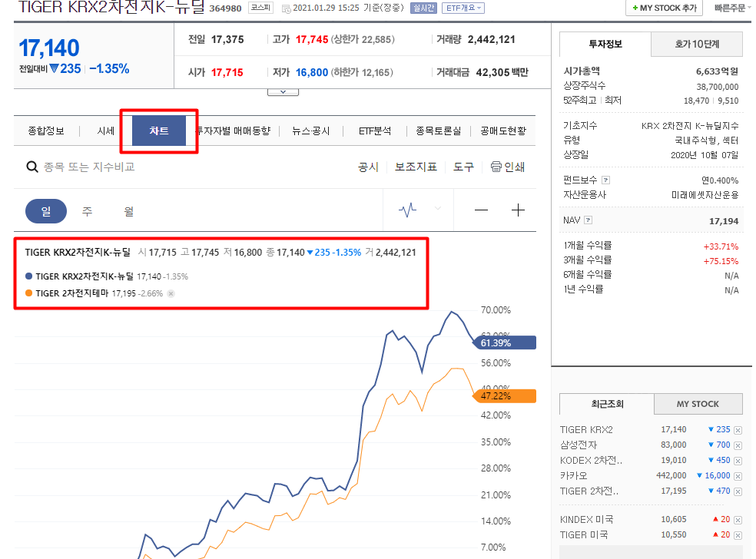Click the KRX 2차전지 K-뉴딜지수 text
This screenshot has width=756, height=559.
690,126
